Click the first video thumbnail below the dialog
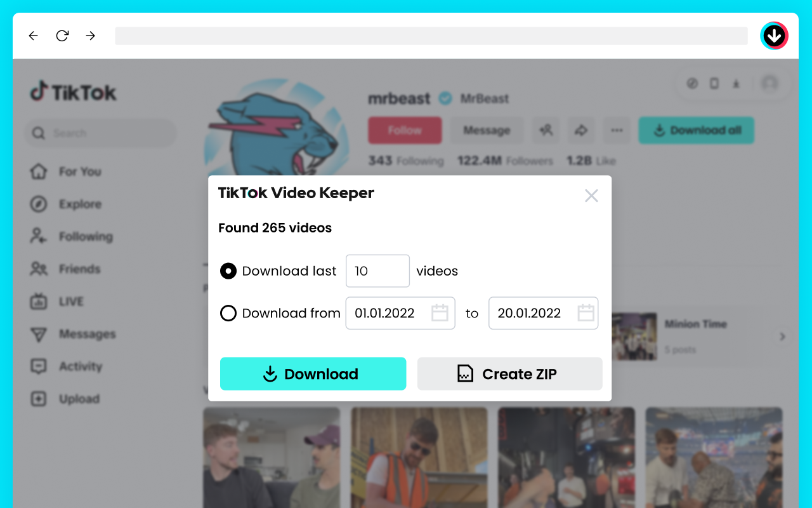 pos(272,457)
